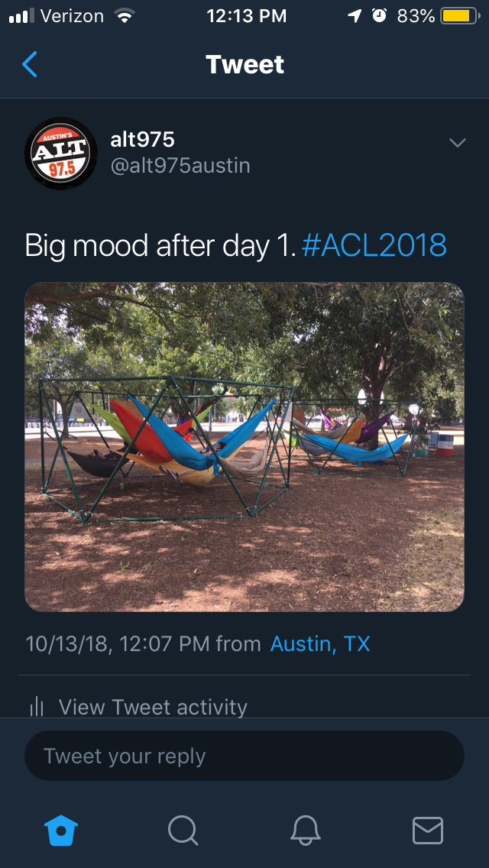Open the Austin, TX location link
This screenshot has width=489, height=868.
tap(320, 644)
